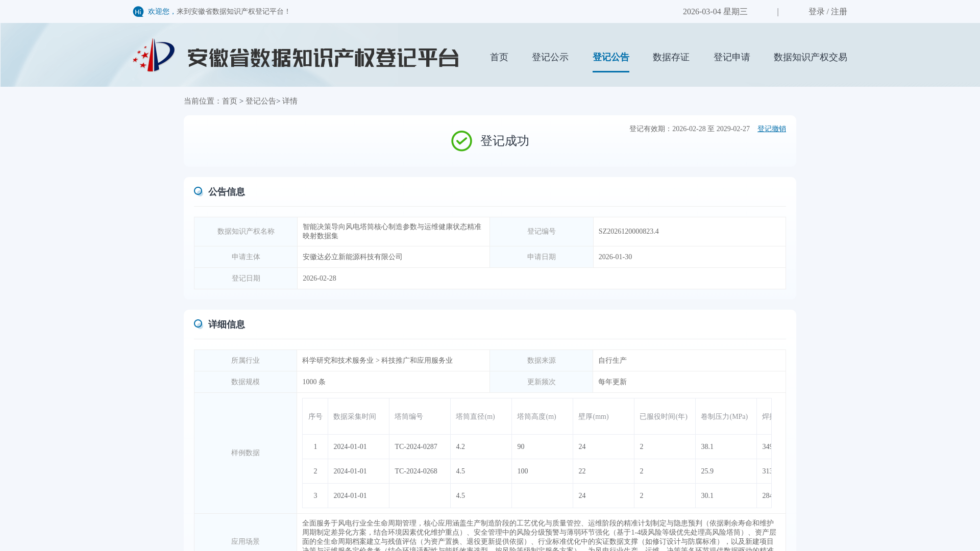This screenshot has width=980, height=551.
Task: Click the 登记成功 status text
Action: [x=505, y=141]
